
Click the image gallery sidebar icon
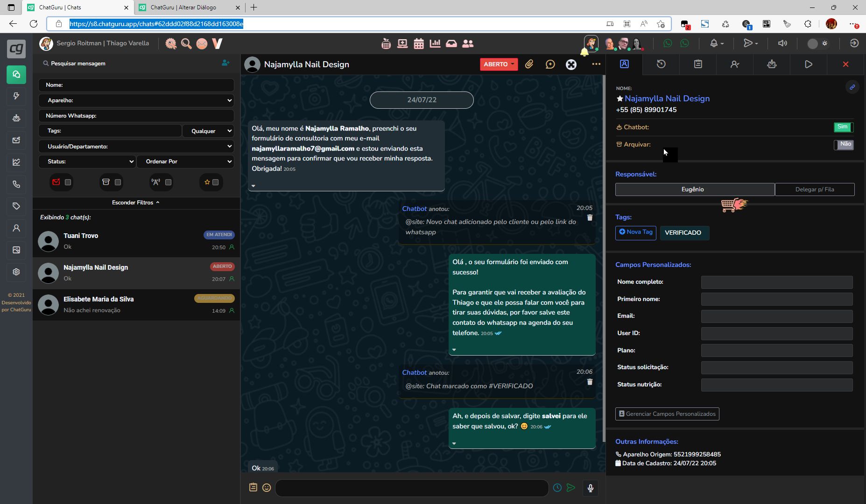pyautogui.click(x=16, y=250)
